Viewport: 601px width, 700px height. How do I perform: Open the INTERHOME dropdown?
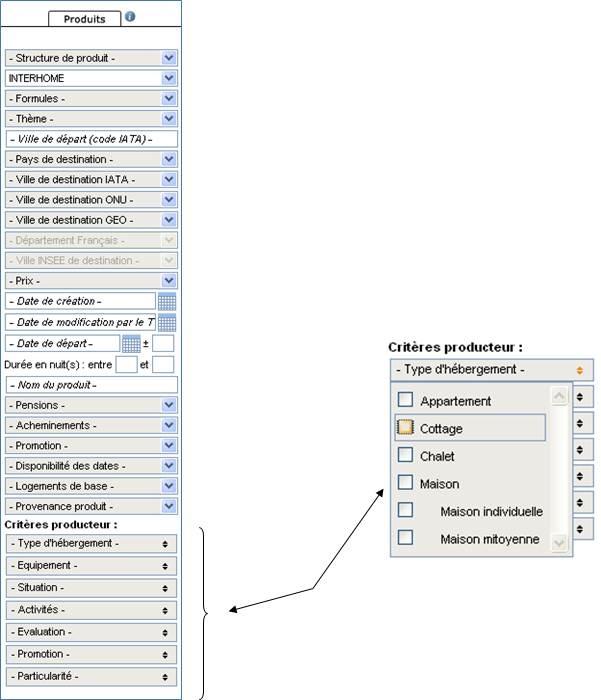tap(169, 78)
